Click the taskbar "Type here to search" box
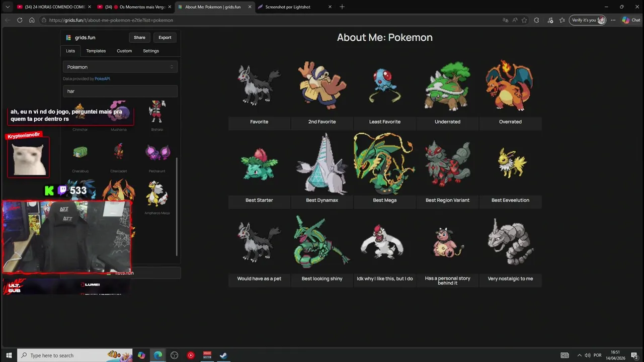Viewport: 644px width, 362px height. 75,355
